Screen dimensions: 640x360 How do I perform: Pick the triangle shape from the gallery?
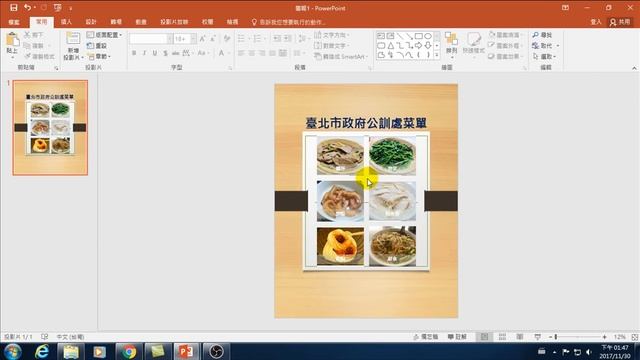391,45
